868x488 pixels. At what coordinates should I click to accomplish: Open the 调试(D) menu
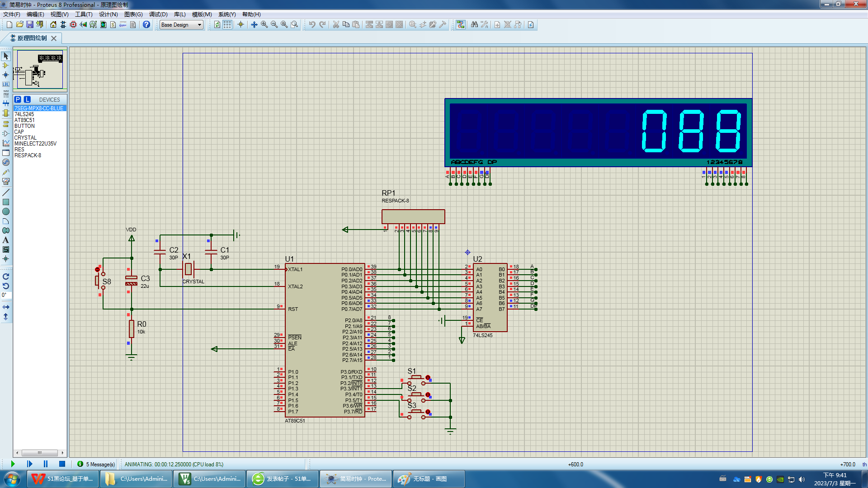pyautogui.click(x=158, y=14)
